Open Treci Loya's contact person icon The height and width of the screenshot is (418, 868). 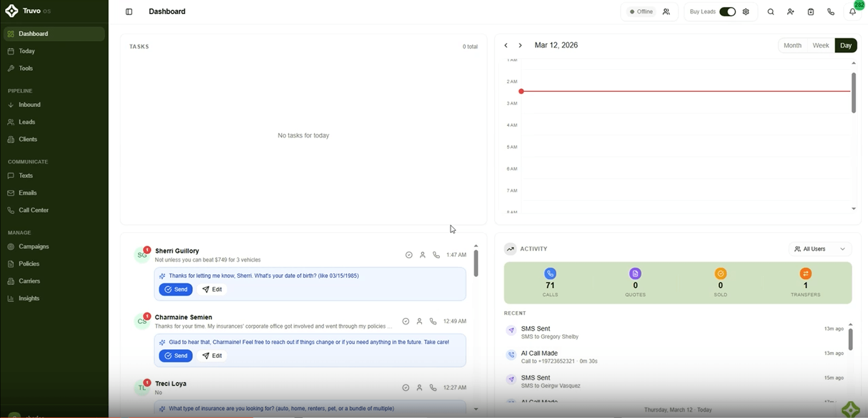coord(419,388)
